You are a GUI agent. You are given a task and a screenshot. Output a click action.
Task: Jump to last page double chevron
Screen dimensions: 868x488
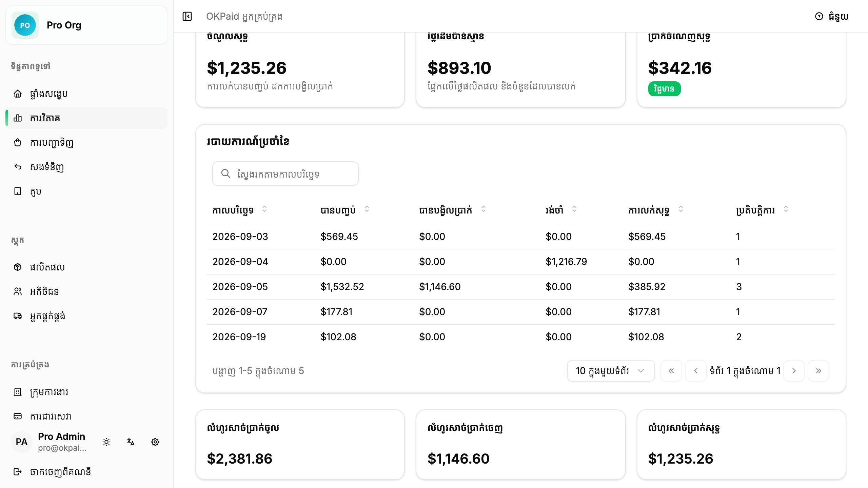(x=818, y=371)
